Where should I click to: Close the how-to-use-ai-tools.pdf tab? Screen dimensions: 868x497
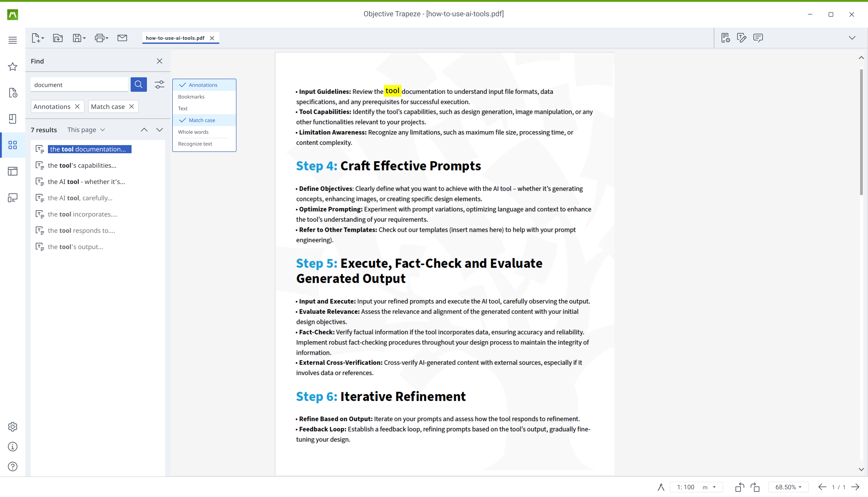pos(212,38)
